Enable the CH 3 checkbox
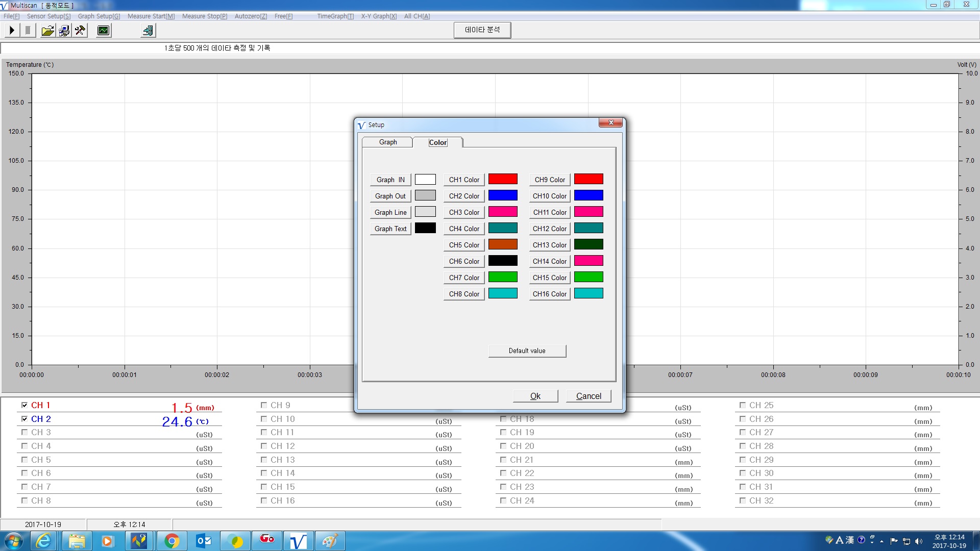 [24, 432]
